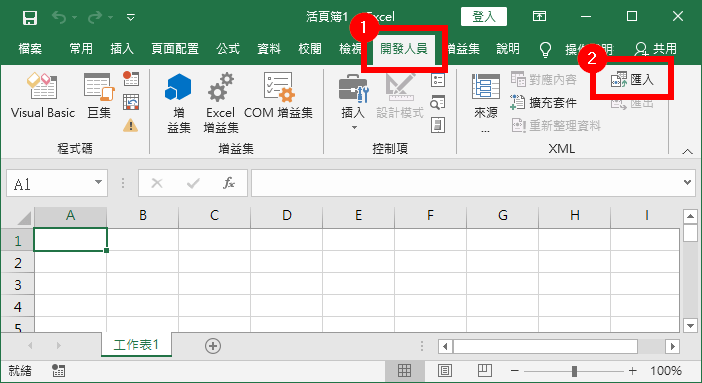Click the zoom slider handle
This screenshot has height=383, width=702.
click(574, 371)
